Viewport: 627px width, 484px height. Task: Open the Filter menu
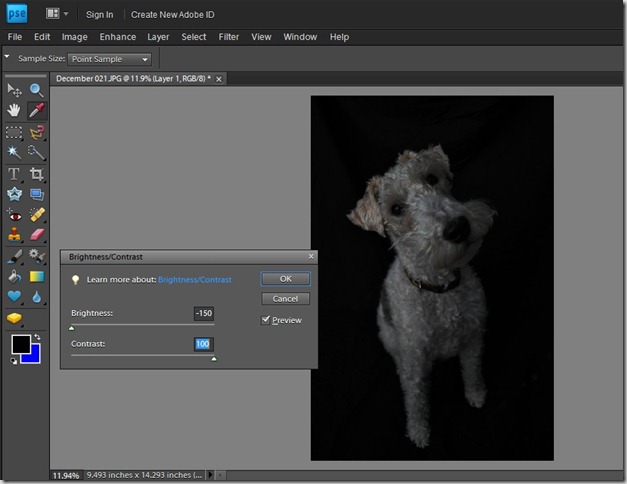(x=229, y=37)
